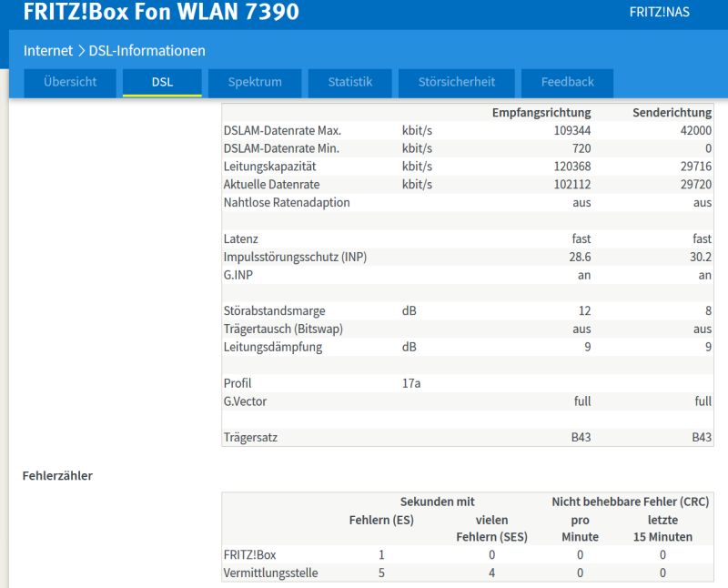Screen dimensions: 728x588
Task: Click DSL-Informationen breadcrumb text
Action: [147, 51]
